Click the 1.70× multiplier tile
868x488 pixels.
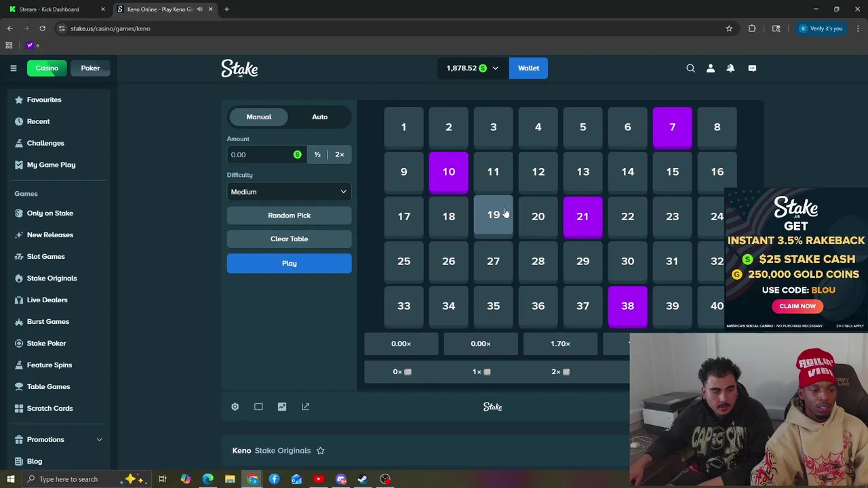[x=560, y=344]
